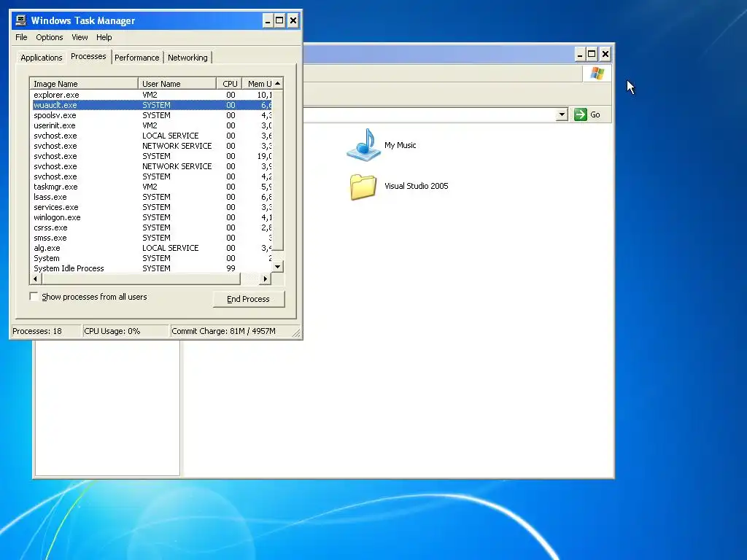
Task: Sort by the Image Name column header
Action: [x=84, y=84]
